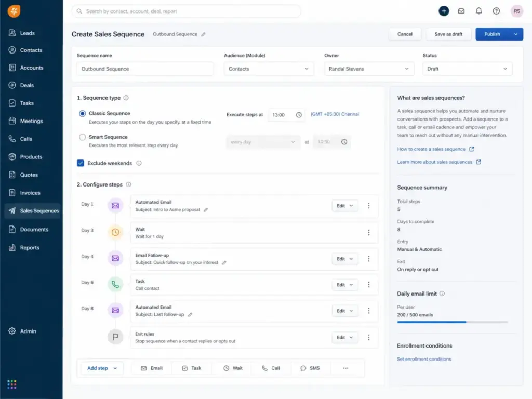Open the every day frequency dropdown
Viewport: 532px width, 399px height.
pos(263,142)
